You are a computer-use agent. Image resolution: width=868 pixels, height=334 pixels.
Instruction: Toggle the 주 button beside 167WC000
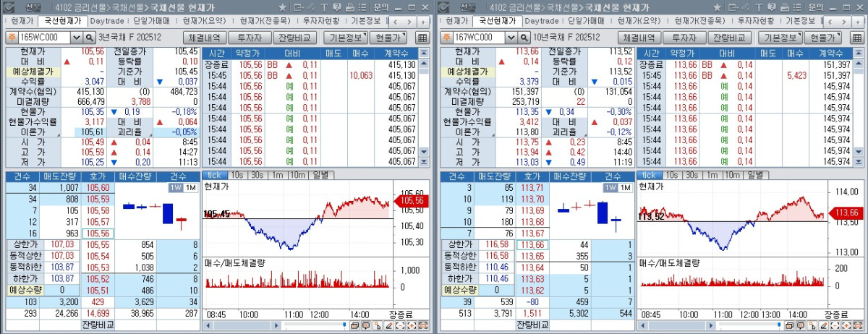pos(446,37)
